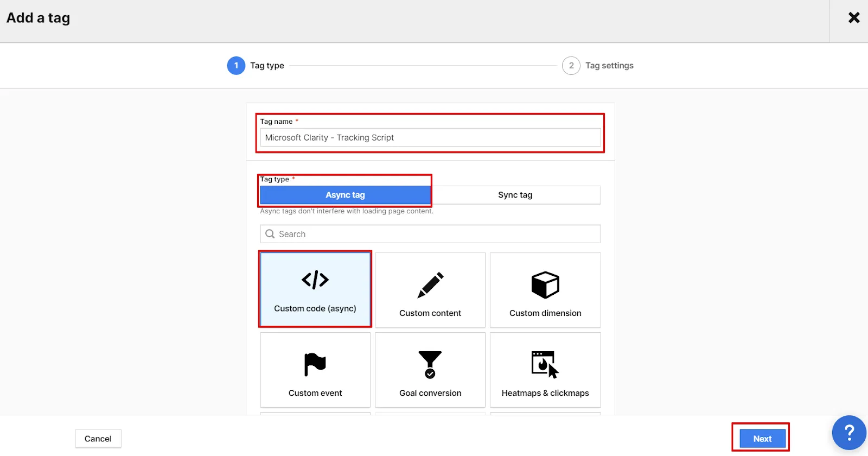Click the async tags description text

tap(346, 211)
